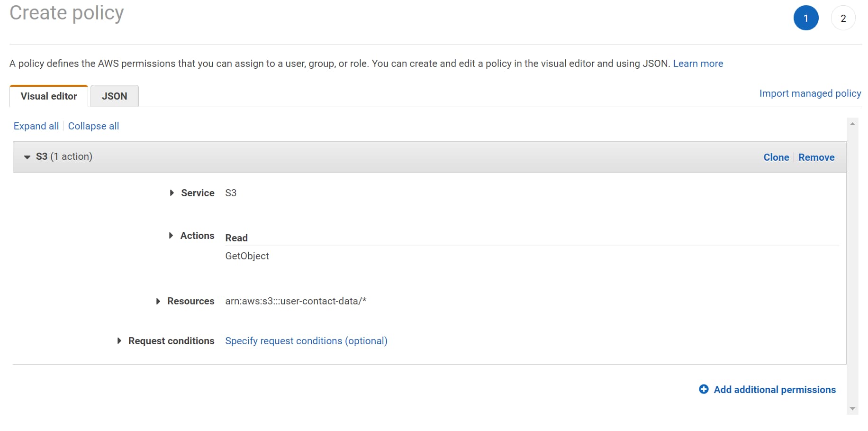The width and height of the screenshot is (868, 431).
Task: Click the Expand all link
Action: point(36,126)
